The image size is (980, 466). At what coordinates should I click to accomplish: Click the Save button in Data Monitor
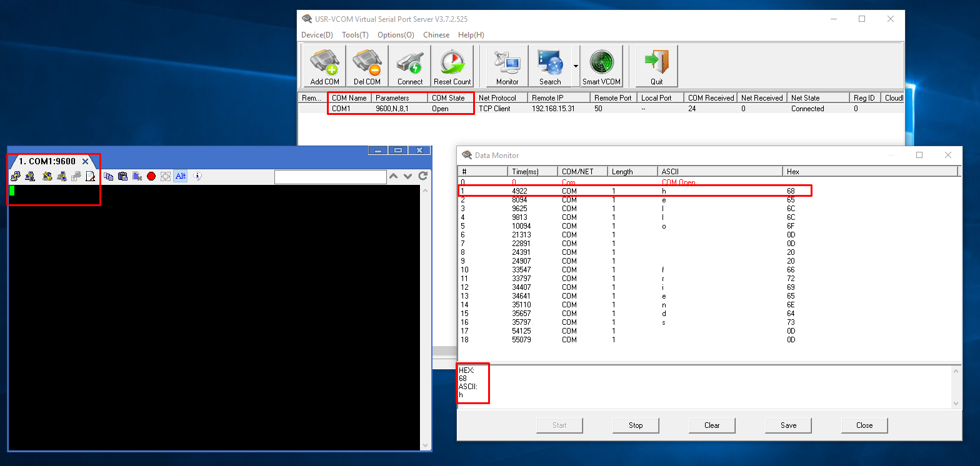coord(788,425)
